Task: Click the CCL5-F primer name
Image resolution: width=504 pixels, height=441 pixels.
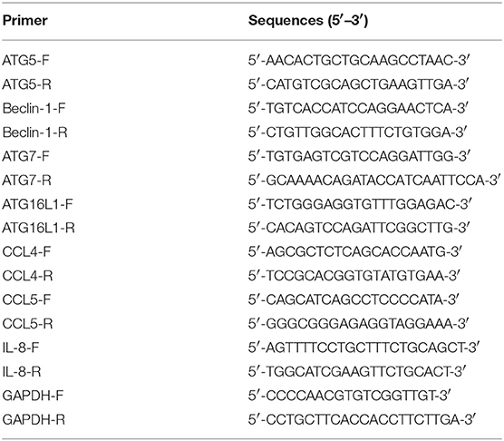Action: pyautogui.click(x=26, y=299)
